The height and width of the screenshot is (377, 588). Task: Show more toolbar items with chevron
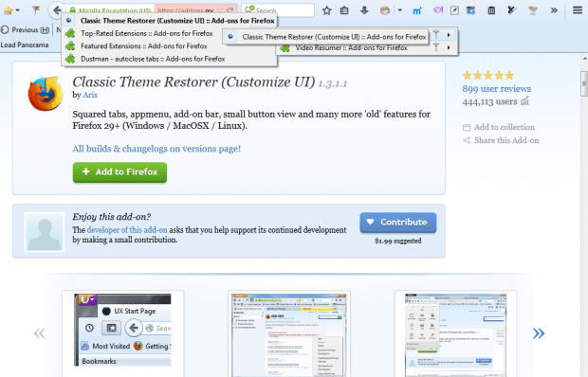pos(554,10)
